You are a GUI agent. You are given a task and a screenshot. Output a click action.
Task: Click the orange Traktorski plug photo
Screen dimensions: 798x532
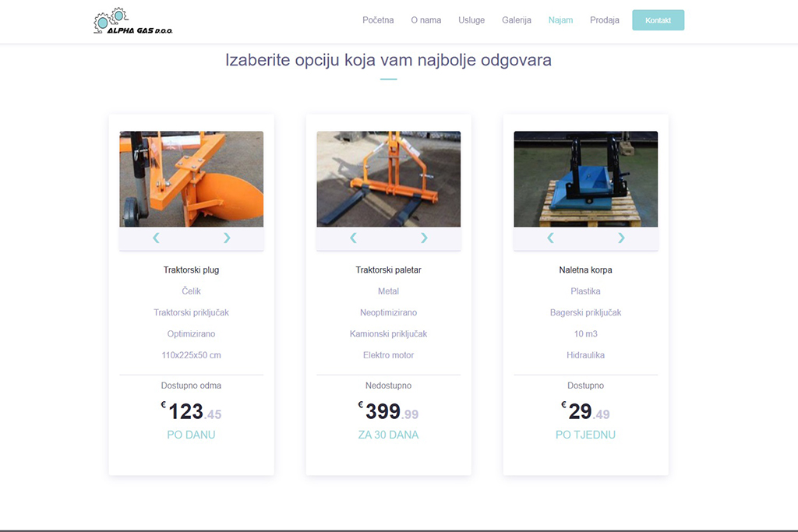192,179
